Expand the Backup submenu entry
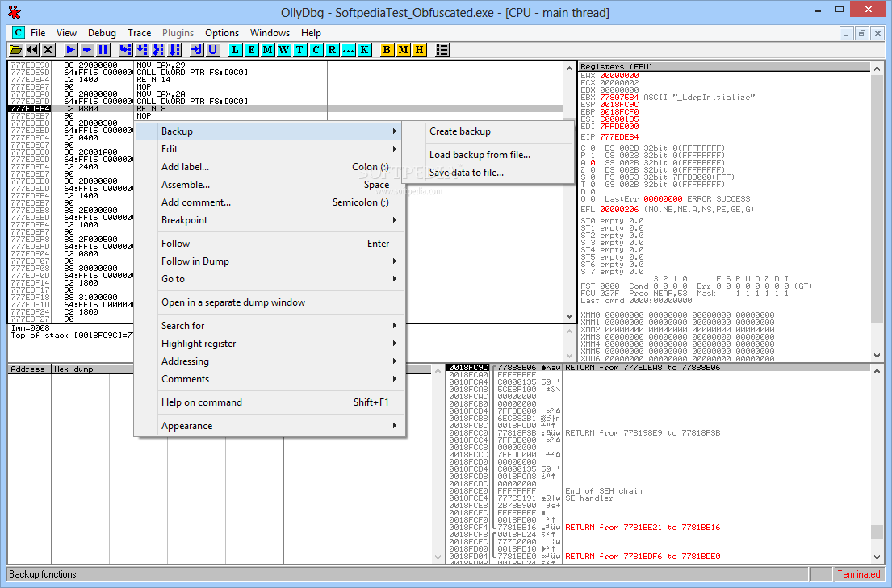Viewport: 892px width, 588px height. pos(269,131)
